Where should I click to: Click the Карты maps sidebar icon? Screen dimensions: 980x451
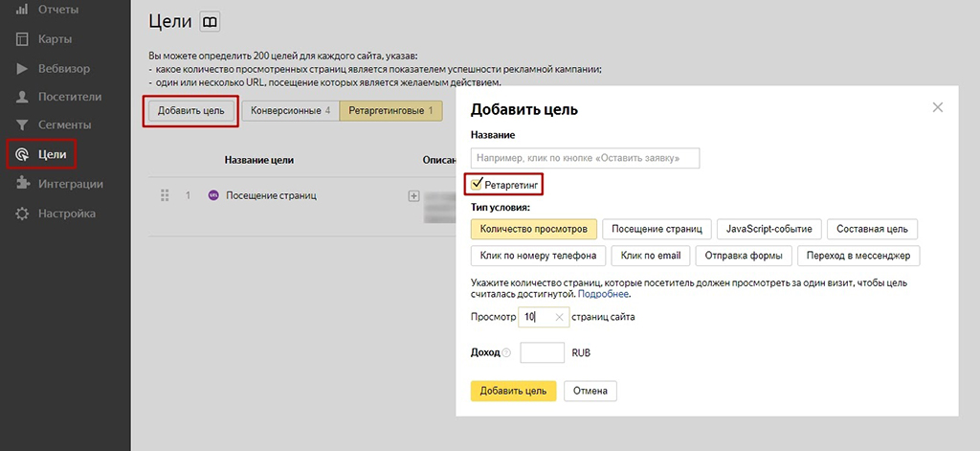[22, 39]
